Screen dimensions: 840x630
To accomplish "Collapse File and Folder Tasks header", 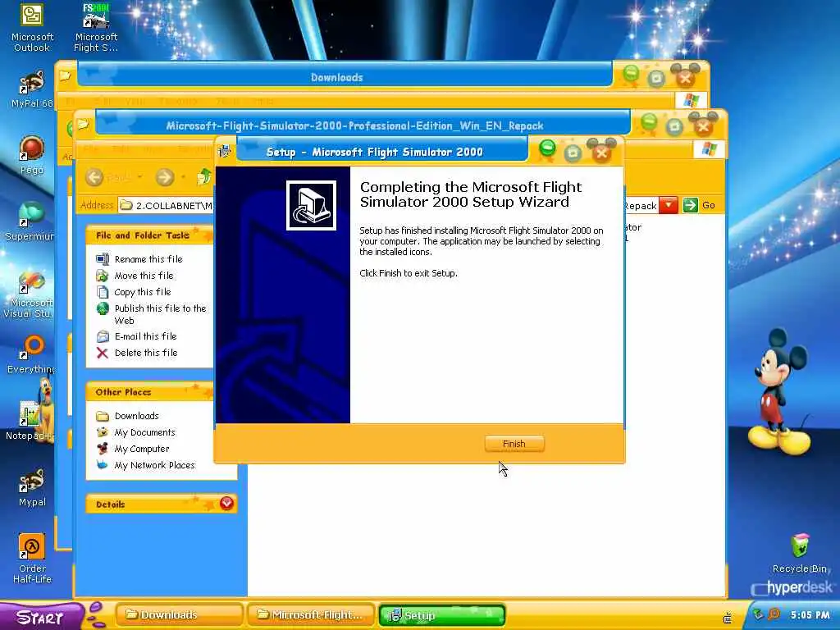I will 150,235.
